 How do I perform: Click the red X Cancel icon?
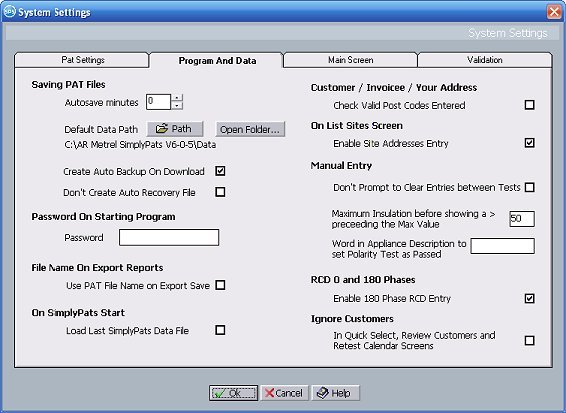[x=269, y=393]
